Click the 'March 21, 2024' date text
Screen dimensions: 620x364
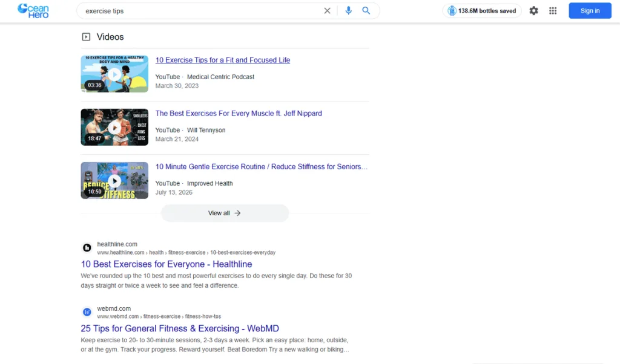coord(177,139)
